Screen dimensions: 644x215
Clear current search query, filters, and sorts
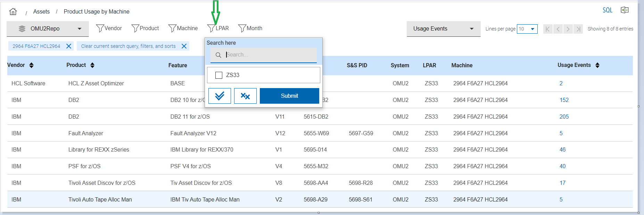coord(184,46)
